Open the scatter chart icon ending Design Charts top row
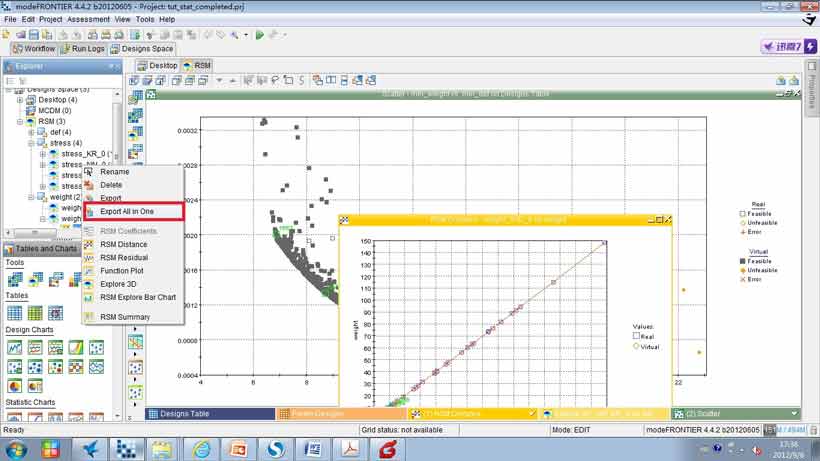 [x=96, y=347]
